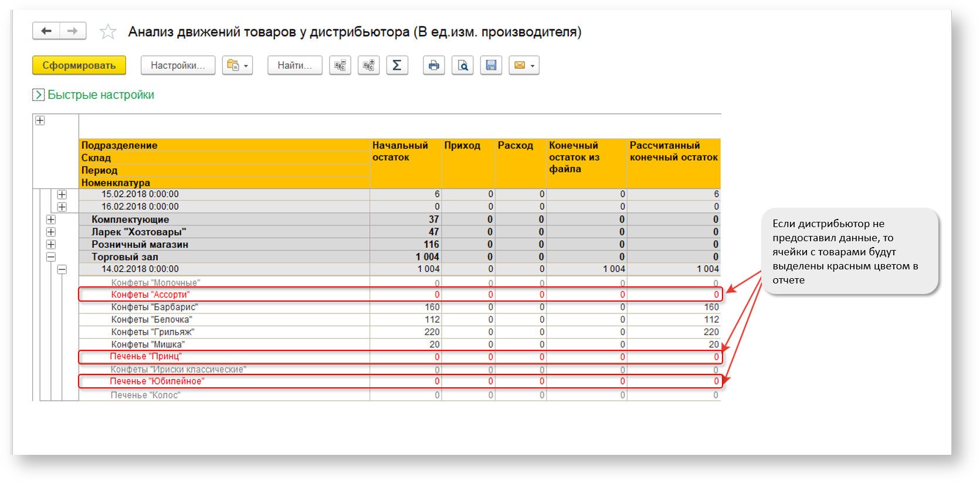Expand the Комплектующие group
980x483 pixels.
pos(51,219)
